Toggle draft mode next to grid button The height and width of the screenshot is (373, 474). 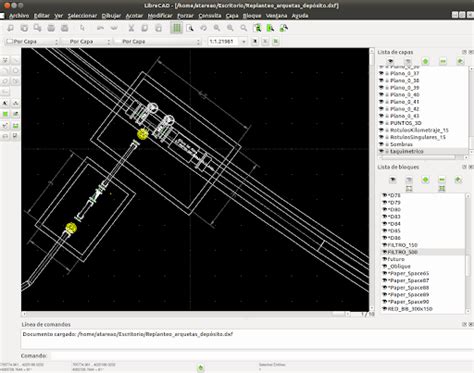[x=190, y=28]
